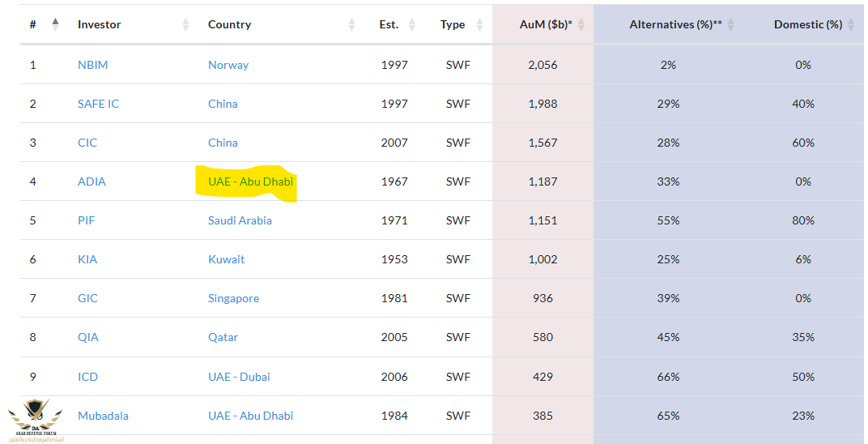Select AuM value 1,151 for PIF
This screenshot has height=444, width=868.
[x=542, y=220]
